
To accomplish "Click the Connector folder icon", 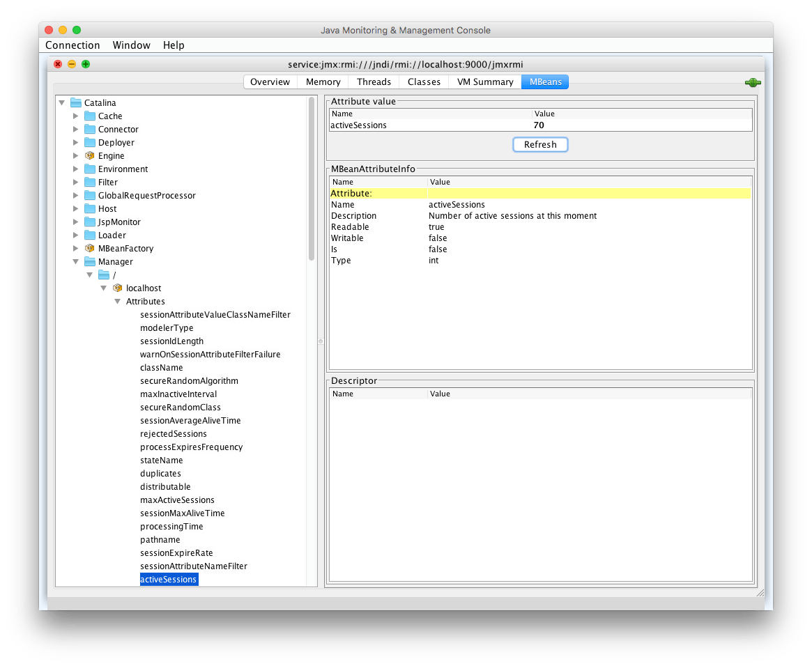I will (x=90, y=129).
